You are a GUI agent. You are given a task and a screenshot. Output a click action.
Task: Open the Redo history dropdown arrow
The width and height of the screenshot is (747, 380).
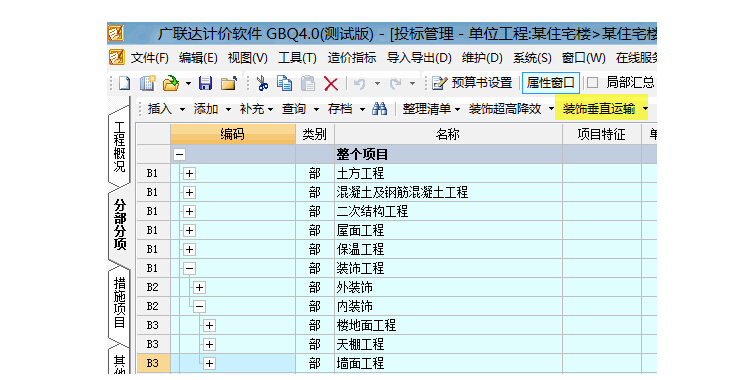(x=413, y=84)
